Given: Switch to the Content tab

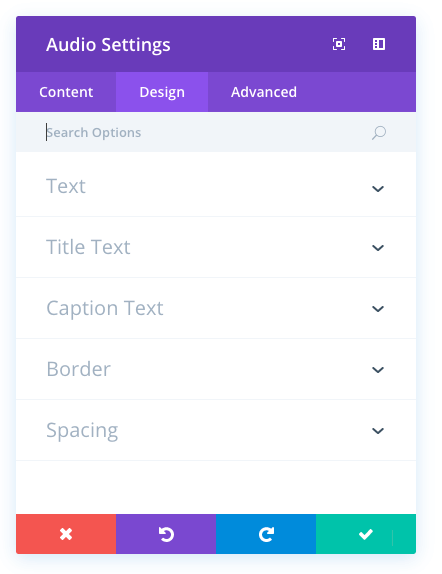Looking at the screenshot, I should [x=66, y=92].
